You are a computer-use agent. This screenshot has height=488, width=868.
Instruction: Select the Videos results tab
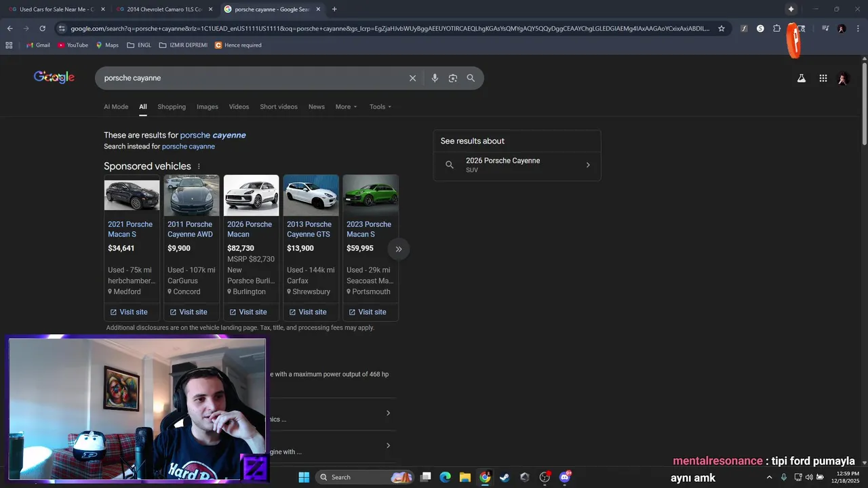(239, 106)
